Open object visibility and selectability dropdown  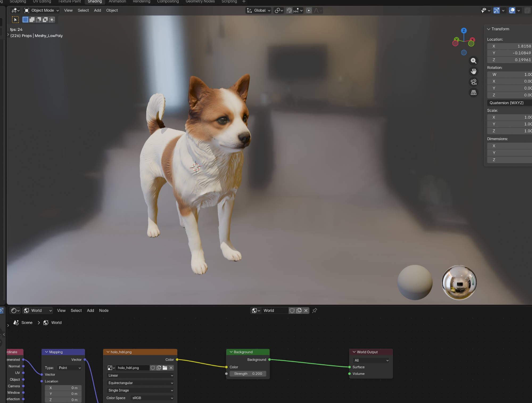[486, 10]
